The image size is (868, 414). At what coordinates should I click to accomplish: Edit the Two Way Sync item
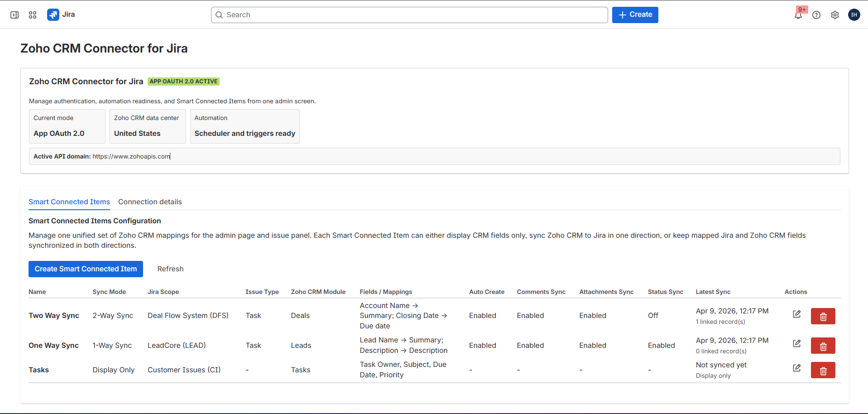[x=797, y=314]
